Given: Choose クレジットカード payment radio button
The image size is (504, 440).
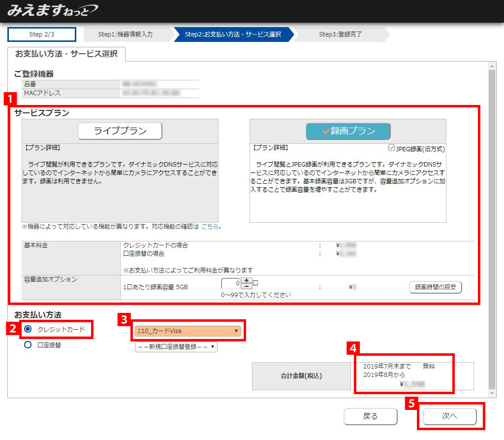Looking at the screenshot, I should [x=28, y=329].
